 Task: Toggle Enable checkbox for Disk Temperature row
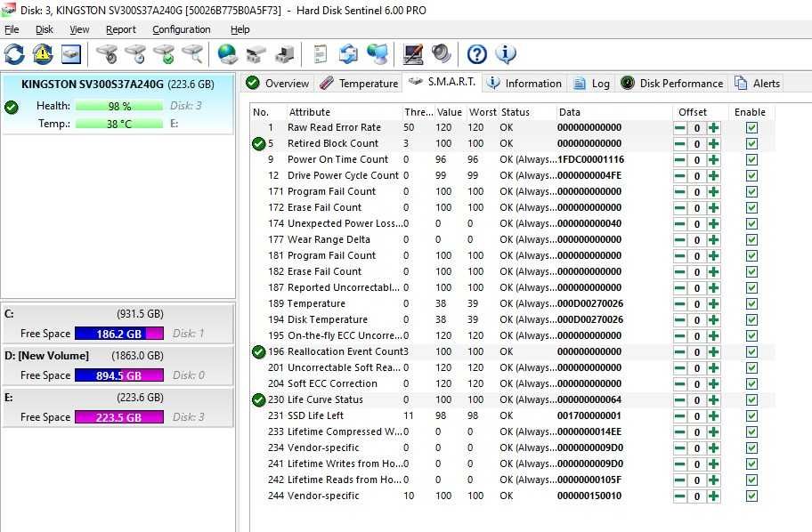752,319
